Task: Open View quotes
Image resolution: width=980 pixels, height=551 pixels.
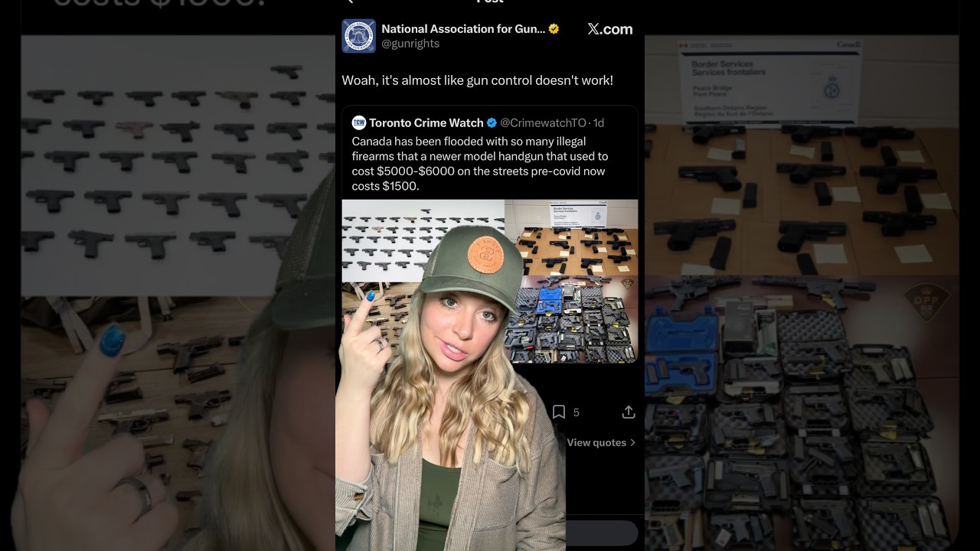Action: click(601, 442)
